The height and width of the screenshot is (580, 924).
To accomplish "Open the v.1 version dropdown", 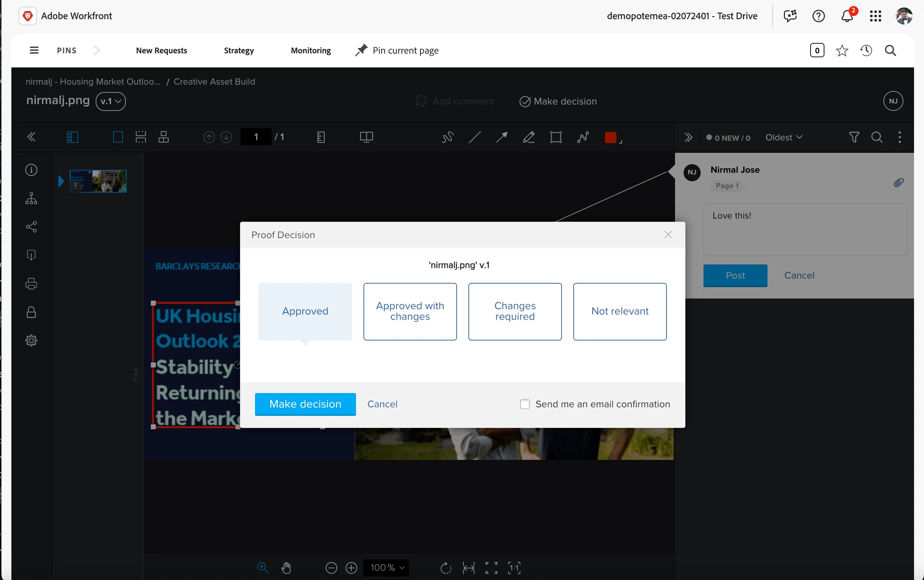I will pyautogui.click(x=111, y=102).
